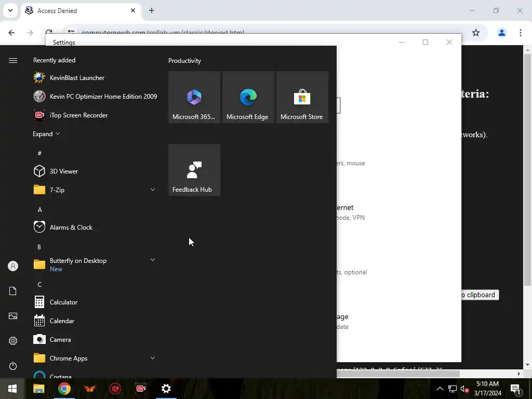
Task: Click Chrome page vertical scrollbar
Action: pyautogui.click(x=527, y=170)
